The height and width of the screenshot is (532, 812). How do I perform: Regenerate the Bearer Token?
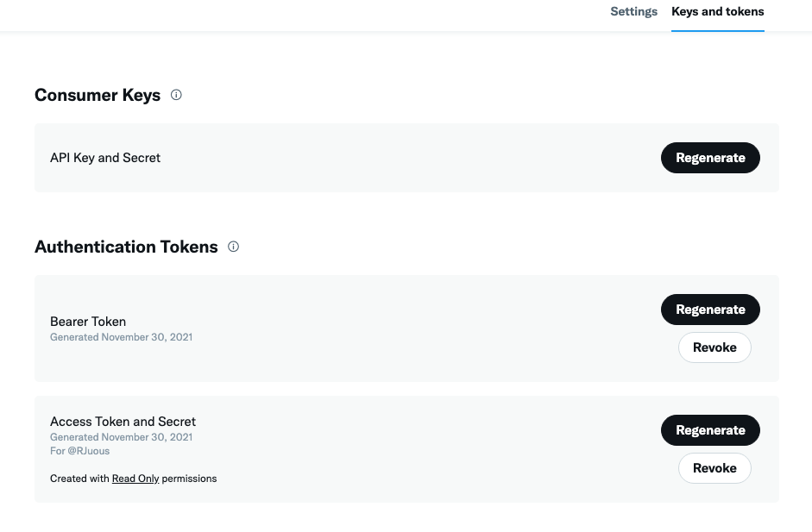(710, 310)
